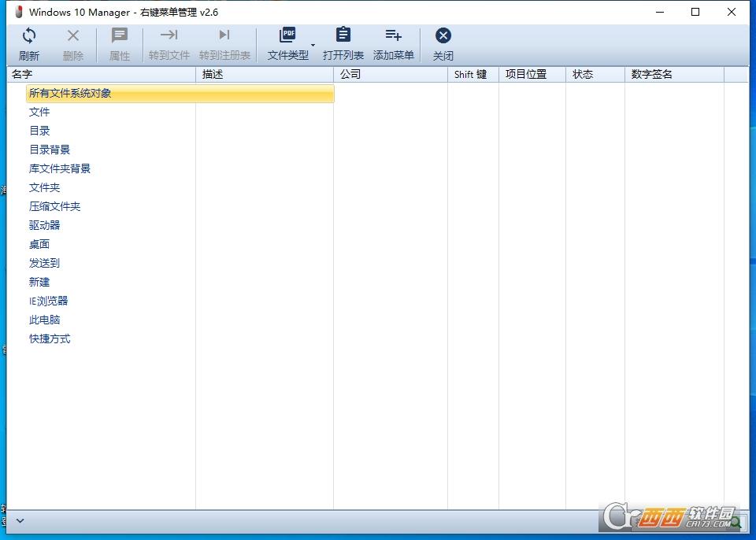
Task: Click the Shift 键 column header
Action: [473, 74]
